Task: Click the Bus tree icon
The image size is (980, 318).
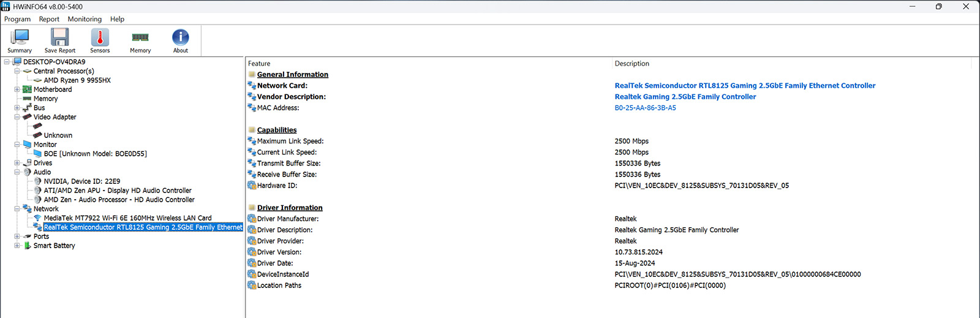Action: (x=27, y=108)
